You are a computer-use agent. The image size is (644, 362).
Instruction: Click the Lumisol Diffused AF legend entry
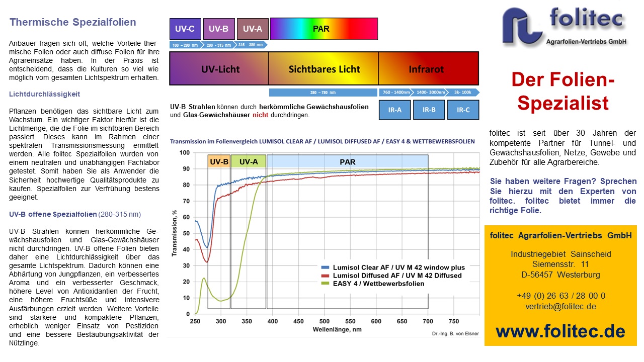391,276
